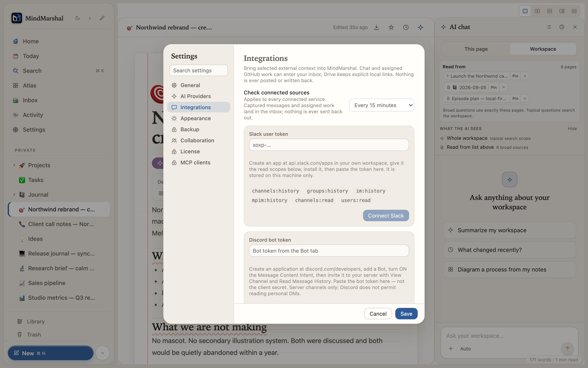Viewport: 588px width, 368px height.
Task: Click the send arrow in AI chat
Action: coord(567,348)
